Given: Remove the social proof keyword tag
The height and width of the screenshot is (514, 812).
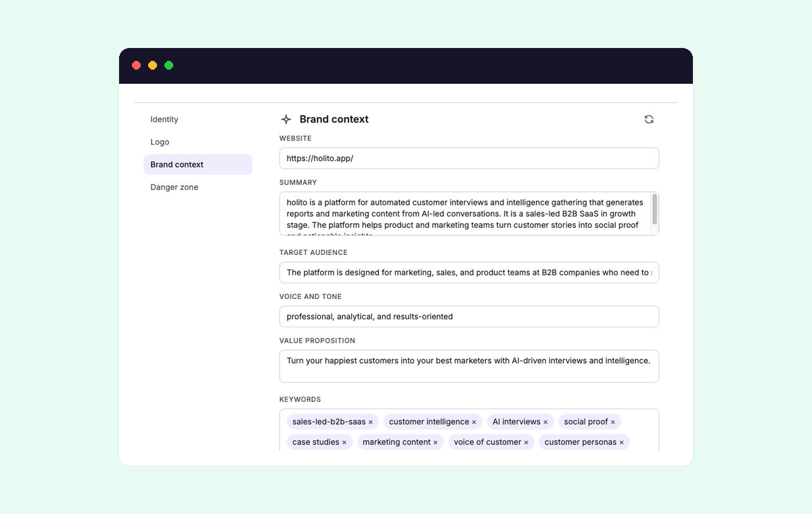Looking at the screenshot, I should [613, 422].
